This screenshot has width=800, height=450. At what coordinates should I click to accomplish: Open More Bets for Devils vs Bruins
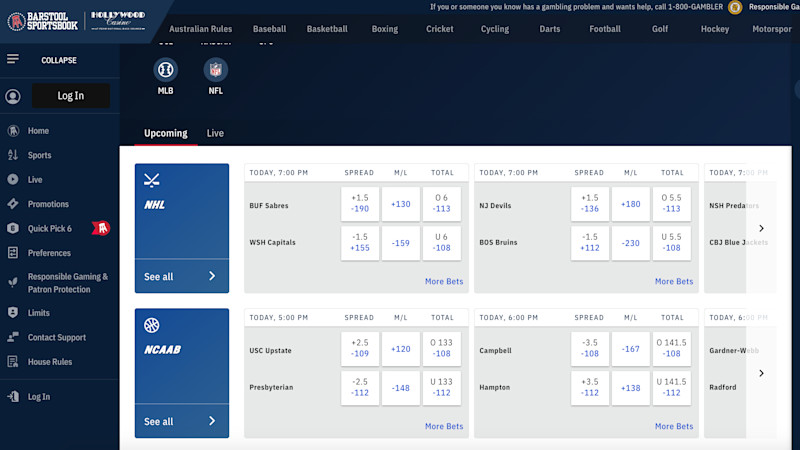674,281
